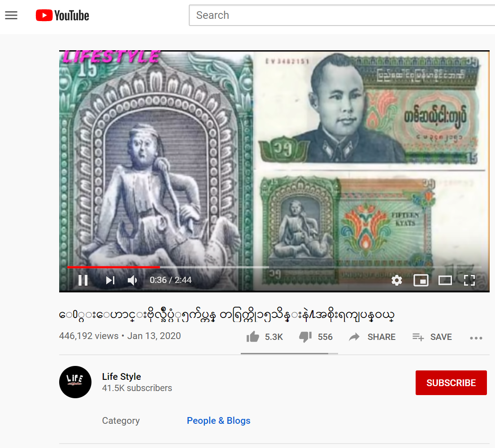Save the video to a playlist
Screen dimensions: 495x448
click(432, 337)
